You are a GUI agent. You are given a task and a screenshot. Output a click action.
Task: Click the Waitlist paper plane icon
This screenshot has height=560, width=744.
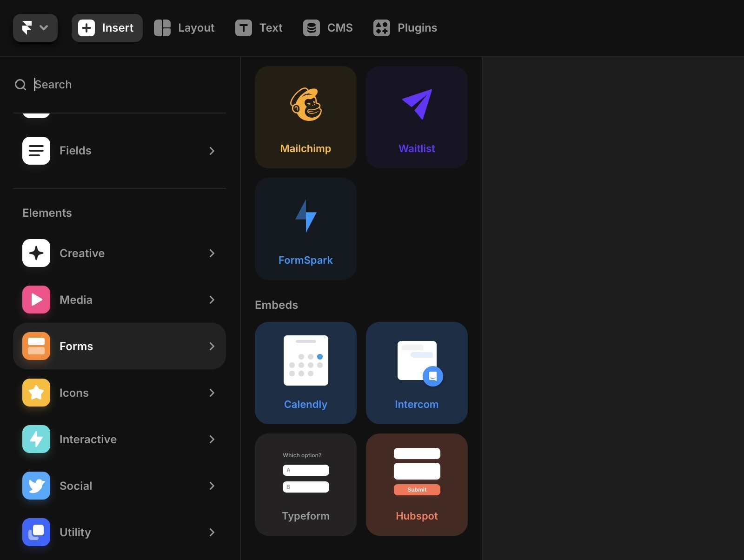(417, 104)
